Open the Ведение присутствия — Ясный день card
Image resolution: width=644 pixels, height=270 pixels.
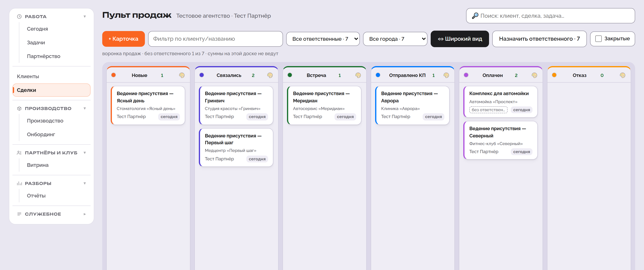click(x=148, y=105)
